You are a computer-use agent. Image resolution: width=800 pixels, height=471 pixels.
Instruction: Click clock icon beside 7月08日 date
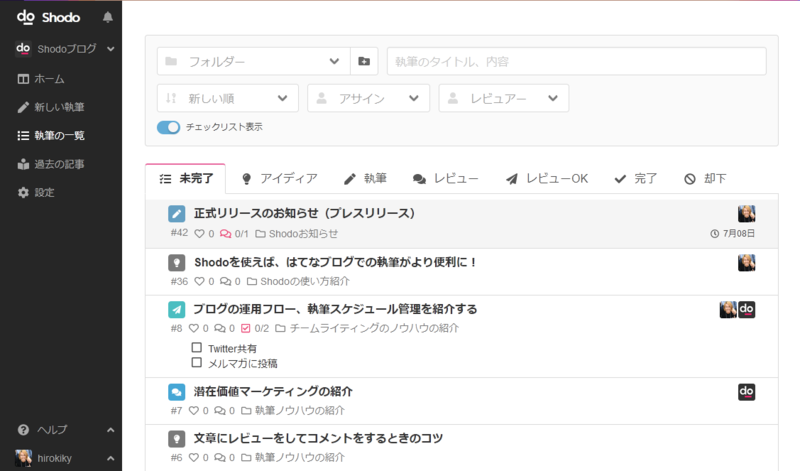tap(715, 234)
